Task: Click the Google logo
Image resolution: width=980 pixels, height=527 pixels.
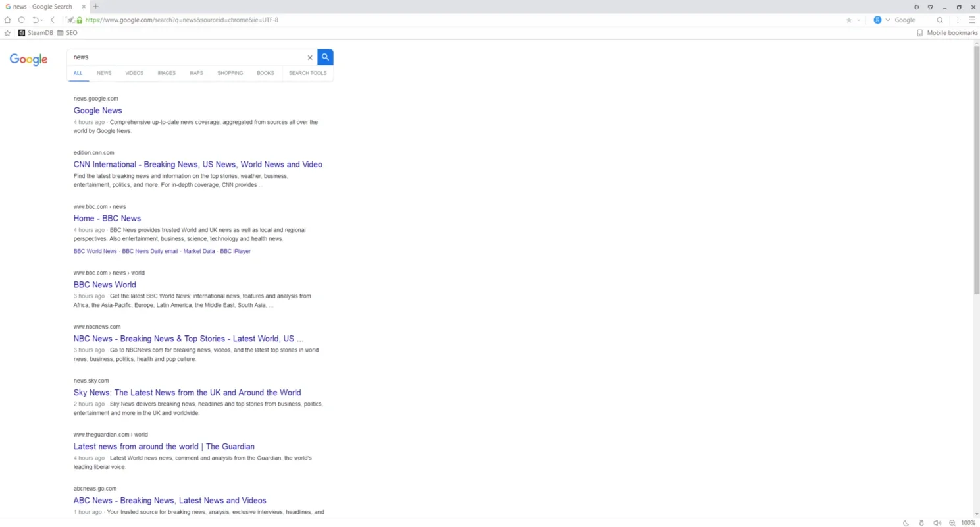Action: pos(28,59)
